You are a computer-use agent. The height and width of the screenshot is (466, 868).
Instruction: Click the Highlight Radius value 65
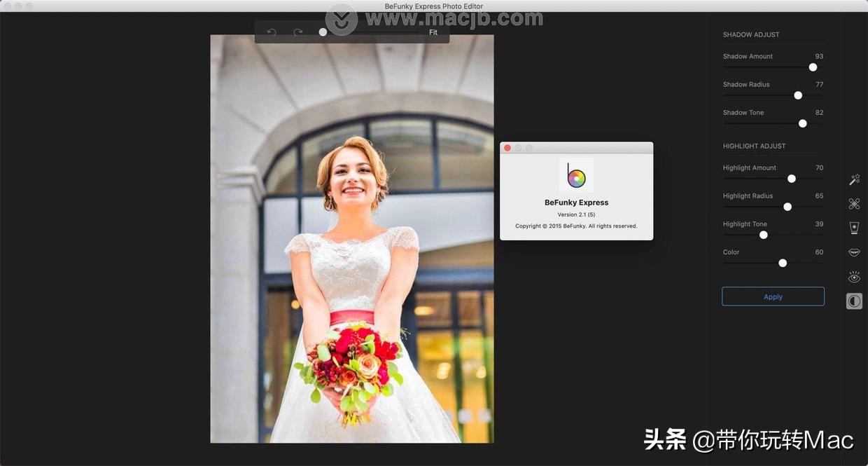pyautogui.click(x=819, y=196)
